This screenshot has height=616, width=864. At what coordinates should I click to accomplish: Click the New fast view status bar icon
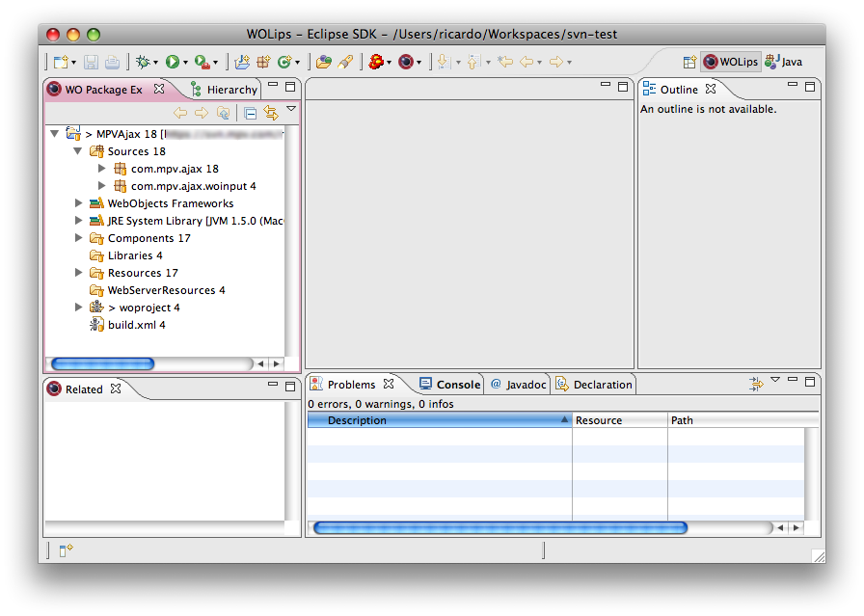[66, 549]
